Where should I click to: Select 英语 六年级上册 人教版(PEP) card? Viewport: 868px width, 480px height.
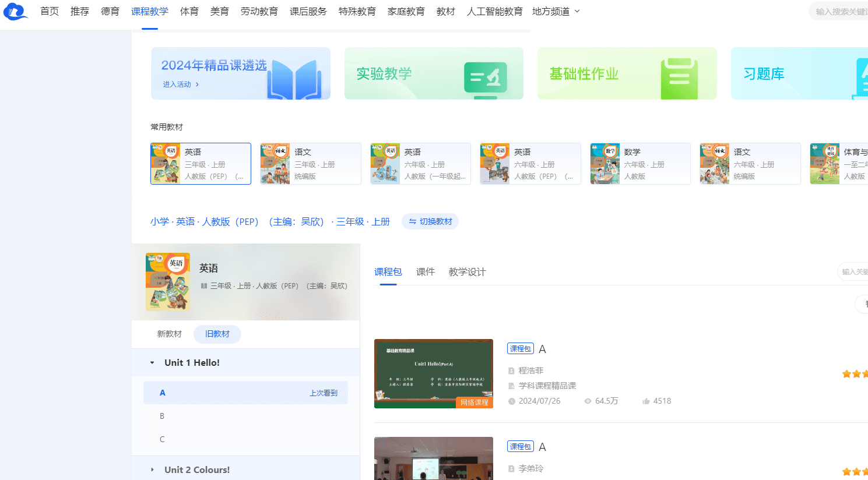pyautogui.click(x=530, y=164)
